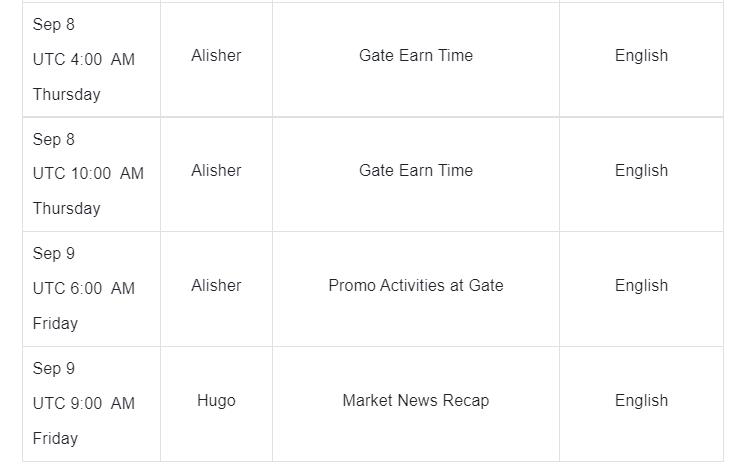739x475 pixels.
Task: Click "Sep 8" above the UTC 10:00 AM time
Action: click(54, 139)
